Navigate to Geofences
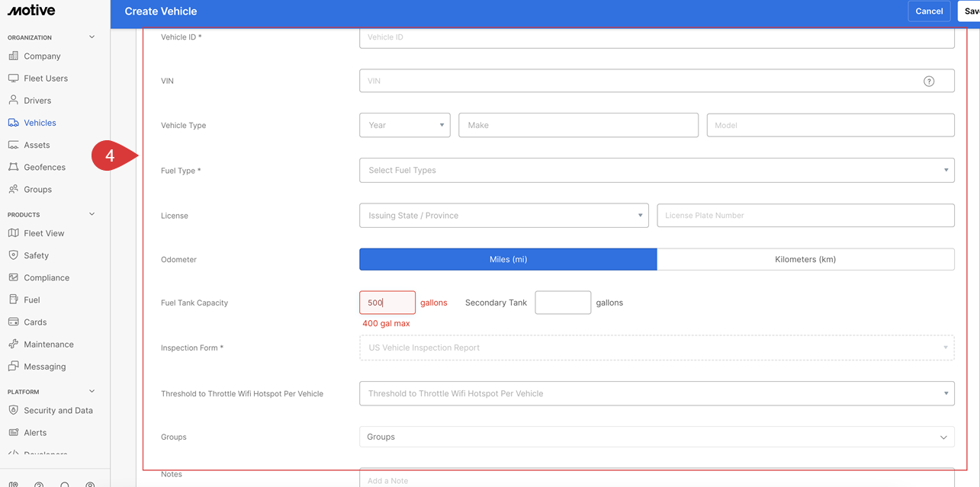This screenshot has height=487, width=980. [x=44, y=167]
